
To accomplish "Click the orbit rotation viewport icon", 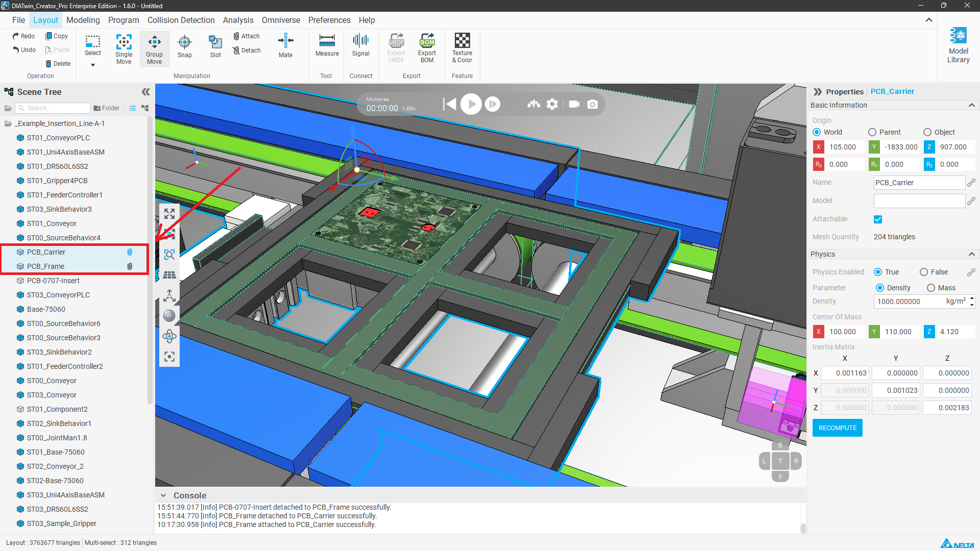I will point(169,336).
